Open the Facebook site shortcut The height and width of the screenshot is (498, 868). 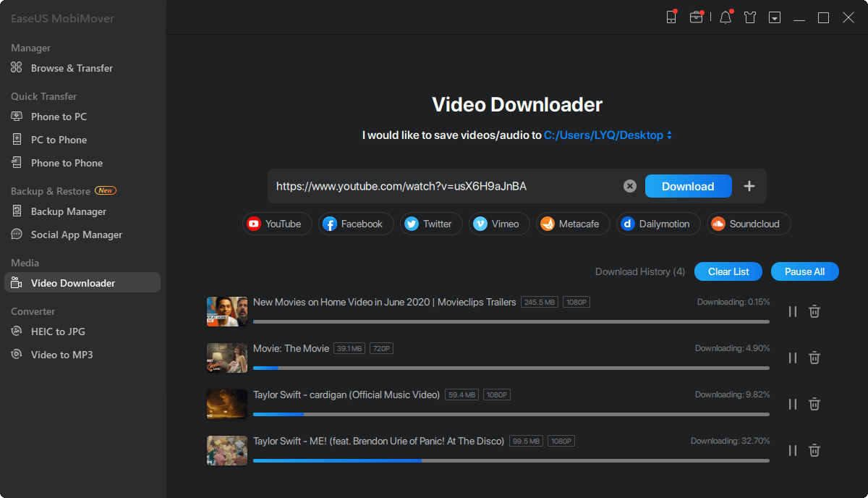coord(356,224)
